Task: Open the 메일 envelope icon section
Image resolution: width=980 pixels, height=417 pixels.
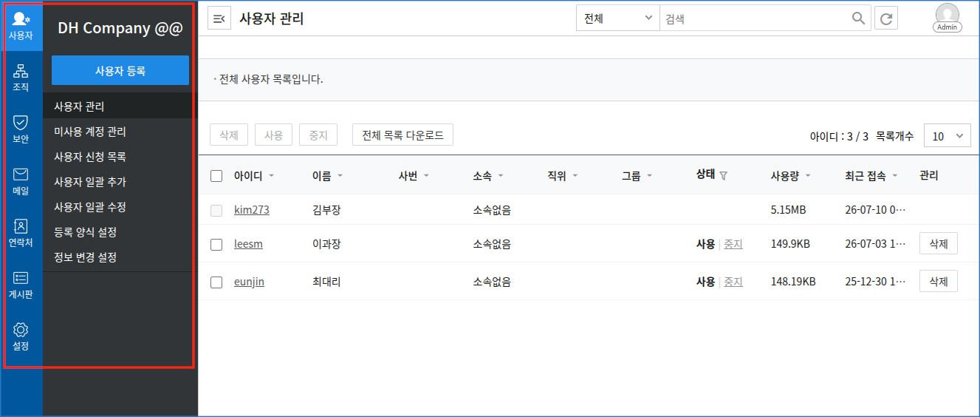Action: 21,181
